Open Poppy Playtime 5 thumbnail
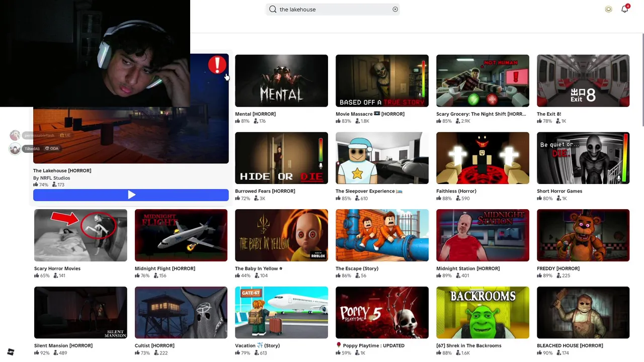Image resolution: width=644 pixels, height=362 pixels. pyautogui.click(x=382, y=312)
